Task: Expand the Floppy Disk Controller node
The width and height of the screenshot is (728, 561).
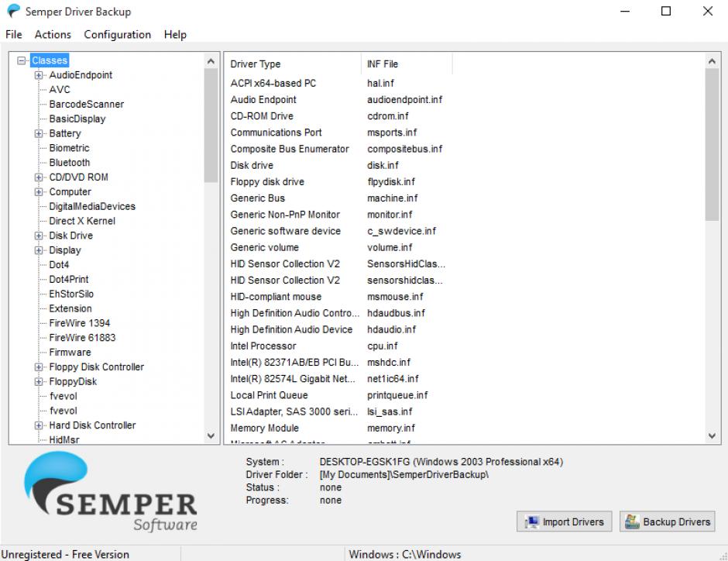Action: [x=39, y=367]
